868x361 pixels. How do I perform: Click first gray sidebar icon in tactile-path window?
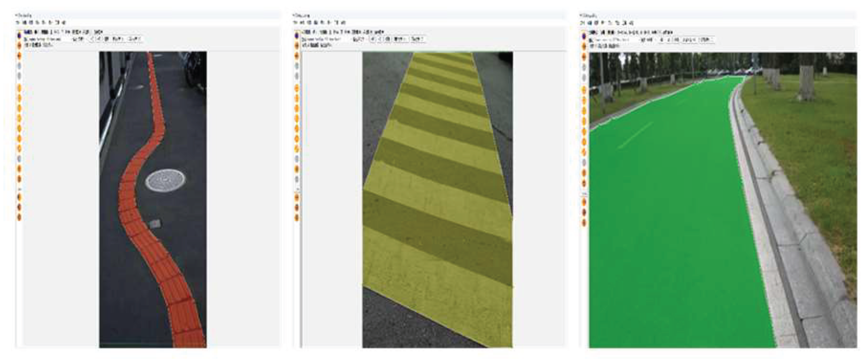coord(19,66)
